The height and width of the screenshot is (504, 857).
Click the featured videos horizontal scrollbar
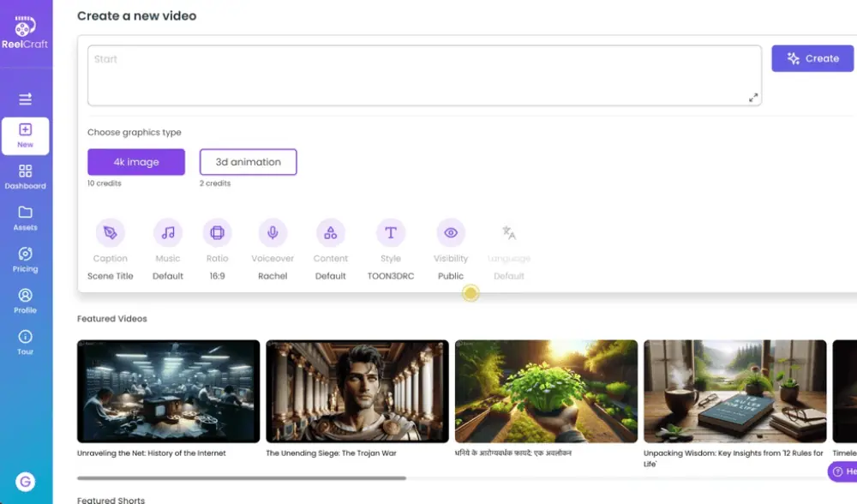(x=242, y=478)
